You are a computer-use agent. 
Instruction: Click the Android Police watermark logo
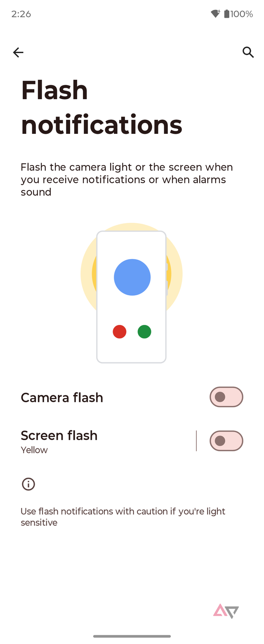(x=226, y=611)
